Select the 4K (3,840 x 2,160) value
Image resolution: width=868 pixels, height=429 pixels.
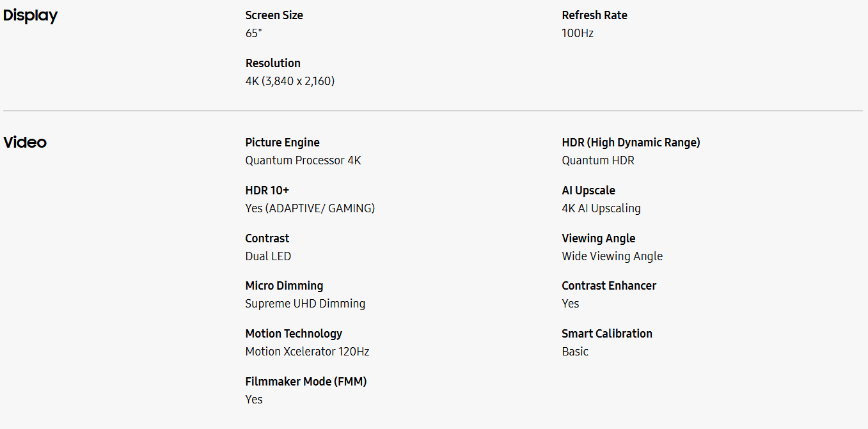(x=290, y=81)
